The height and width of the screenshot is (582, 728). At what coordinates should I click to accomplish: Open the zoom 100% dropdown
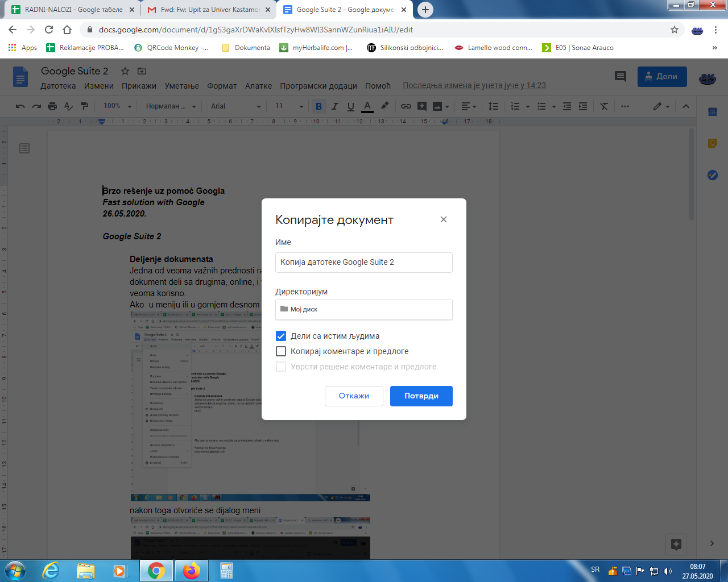point(118,106)
